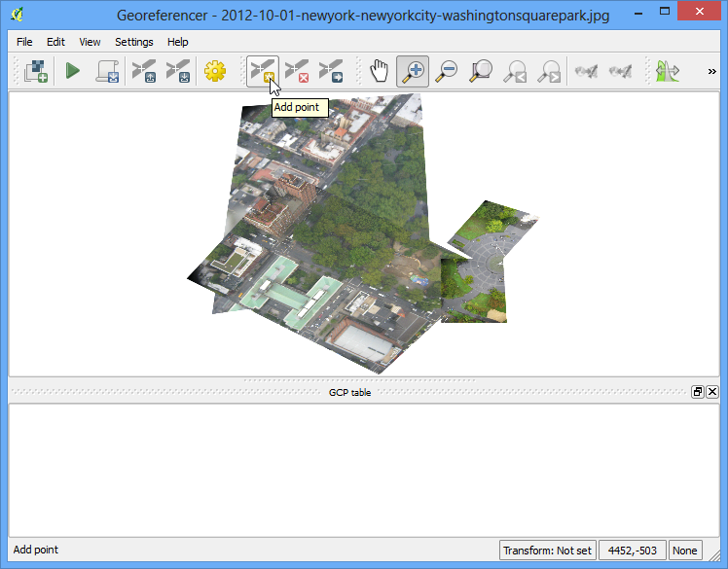The height and width of the screenshot is (569, 728).
Task: Float the GCP table panel
Action: click(x=698, y=392)
